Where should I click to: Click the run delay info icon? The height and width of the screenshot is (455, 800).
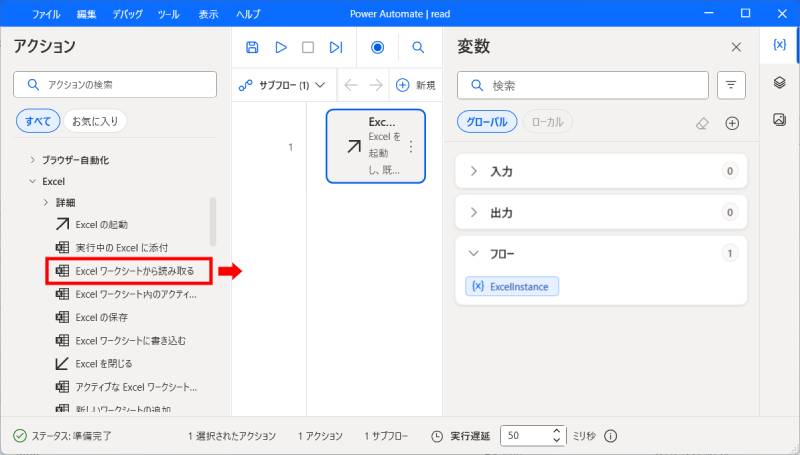click(x=610, y=436)
